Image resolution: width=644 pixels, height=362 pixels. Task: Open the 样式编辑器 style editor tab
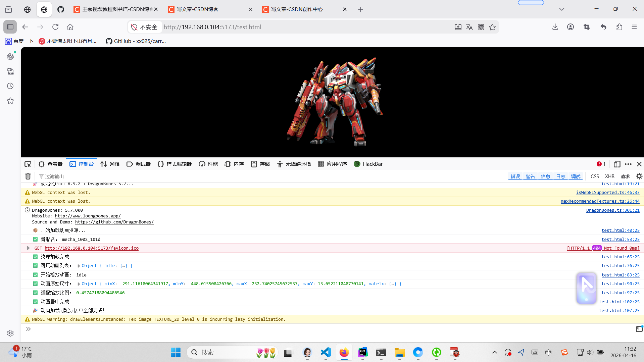pyautogui.click(x=175, y=164)
